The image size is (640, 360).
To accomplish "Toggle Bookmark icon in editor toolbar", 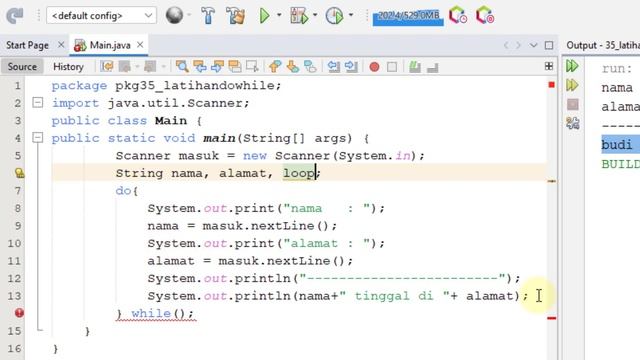I will pyautogui.click(x=310, y=66).
